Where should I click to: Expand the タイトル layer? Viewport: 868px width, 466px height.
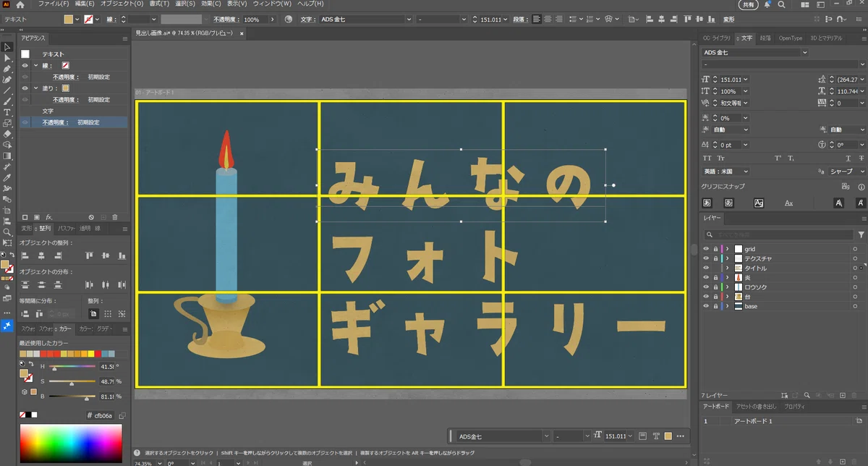tap(727, 268)
